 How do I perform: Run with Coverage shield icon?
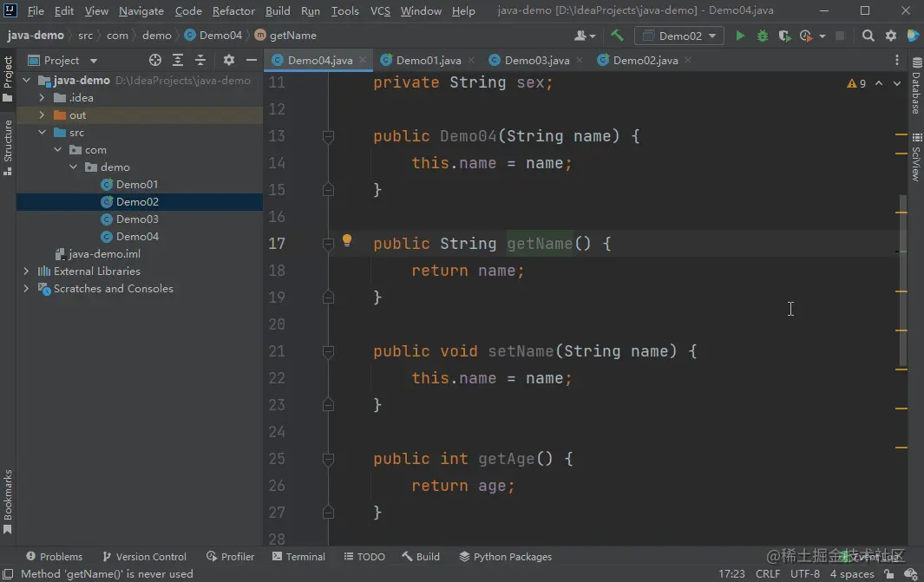[x=783, y=36]
